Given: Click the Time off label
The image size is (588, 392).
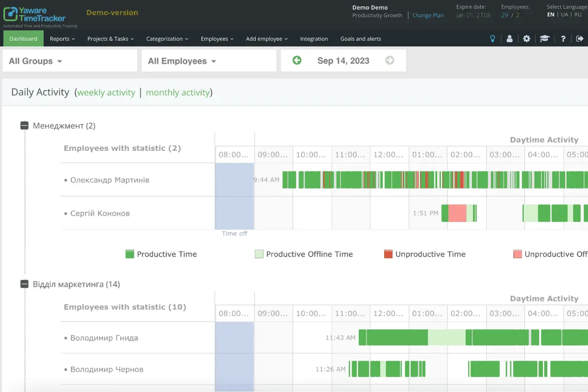Looking at the screenshot, I should (x=235, y=234).
